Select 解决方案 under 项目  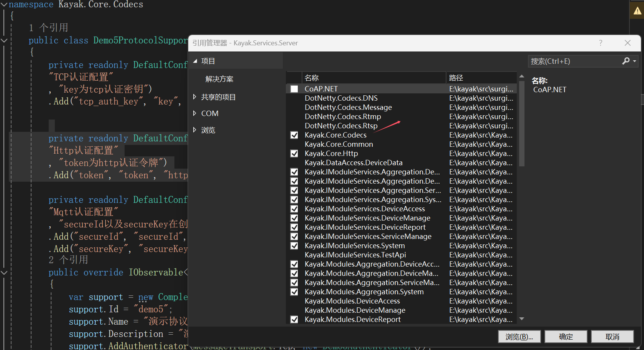coord(219,79)
